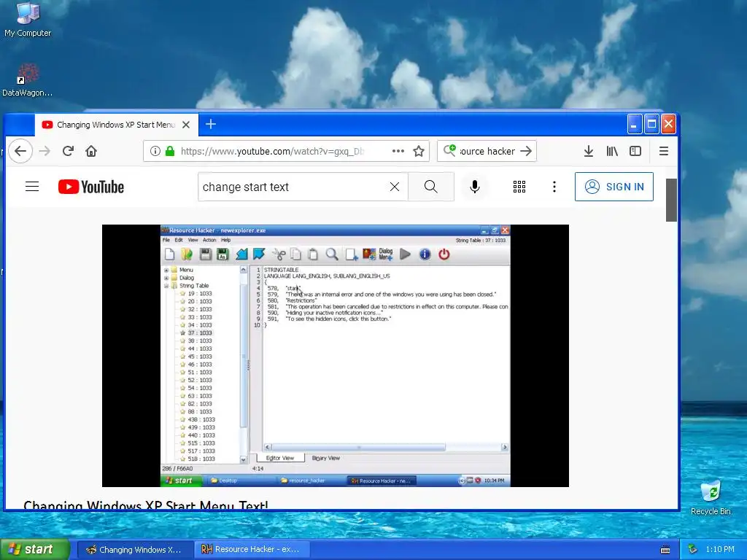Start voice search with microphone icon
Screen dimensions: 747x560
[474, 187]
